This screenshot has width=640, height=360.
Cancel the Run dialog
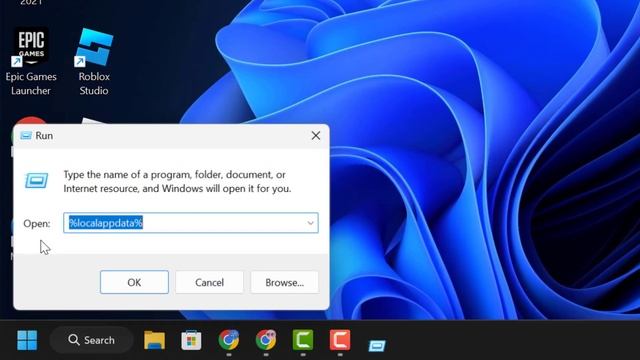(x=209, y=282)
